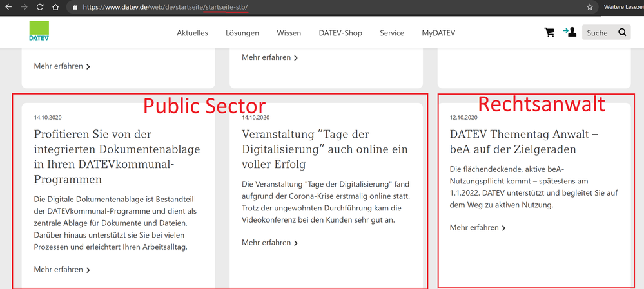
Task: Click the browser back arrow
Action: (8, 7)
